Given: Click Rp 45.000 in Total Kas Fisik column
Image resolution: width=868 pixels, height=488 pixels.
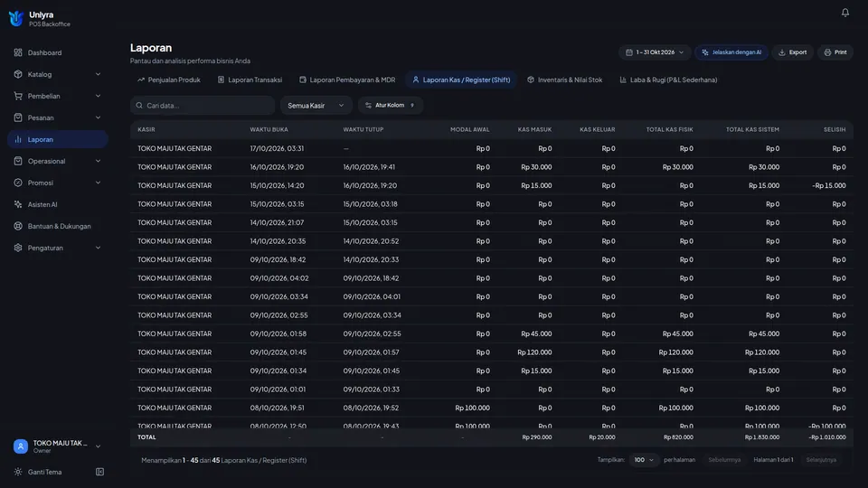Looking at the screenshot, I should [x=677, y=333].
